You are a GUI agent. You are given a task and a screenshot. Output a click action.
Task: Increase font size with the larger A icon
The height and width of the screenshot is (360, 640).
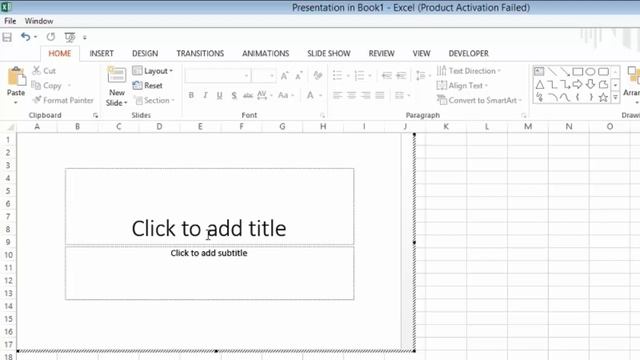[x=284, y=76]
